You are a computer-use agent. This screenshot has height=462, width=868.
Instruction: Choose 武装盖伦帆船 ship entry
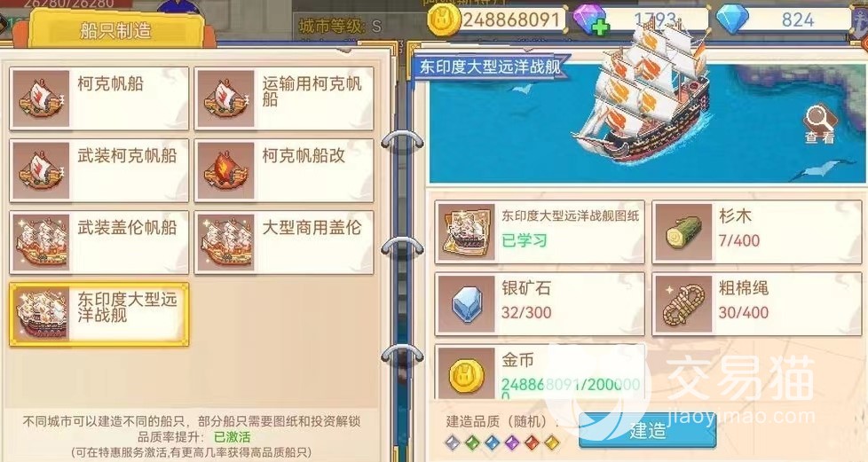point(99,242)
